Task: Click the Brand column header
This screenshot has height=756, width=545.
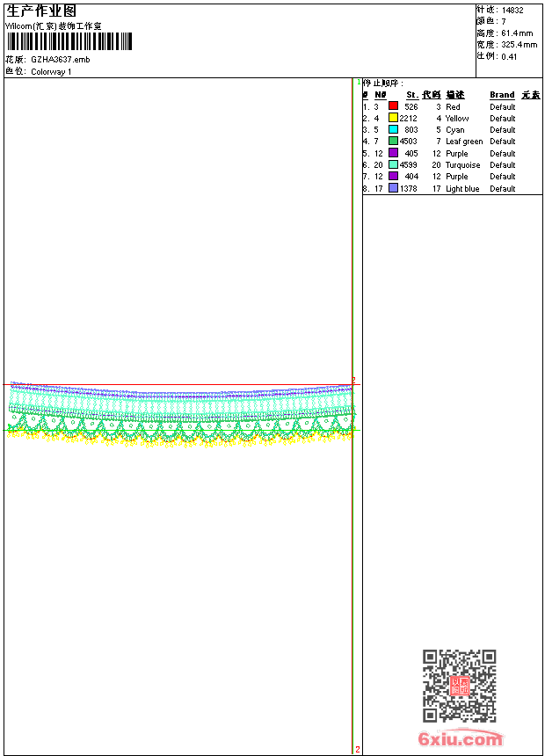Action: pos(502,95)
